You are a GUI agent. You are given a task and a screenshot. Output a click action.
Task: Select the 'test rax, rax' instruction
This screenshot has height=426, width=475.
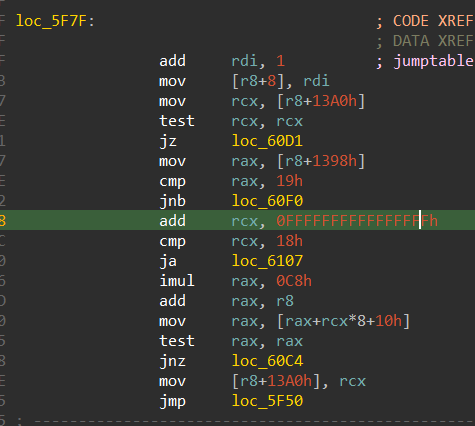pos(231,341)
